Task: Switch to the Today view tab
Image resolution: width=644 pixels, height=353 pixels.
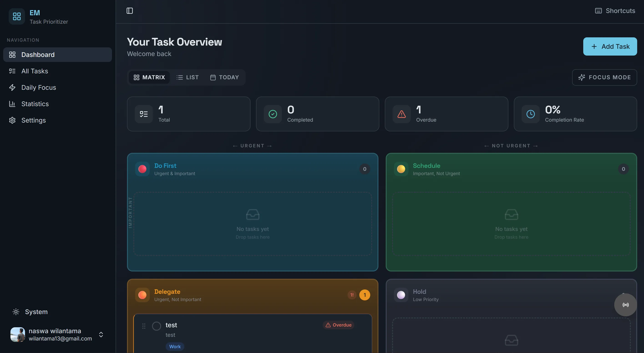Action: click(225, 77)
